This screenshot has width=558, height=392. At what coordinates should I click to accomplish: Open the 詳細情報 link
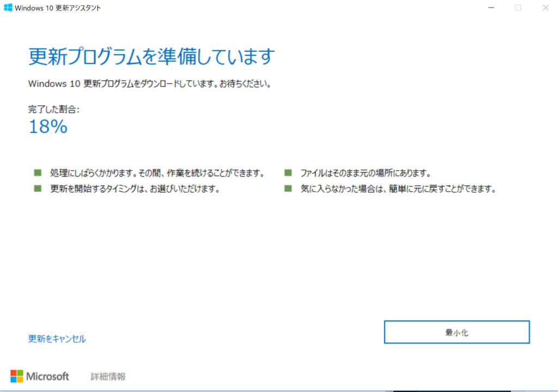(x=108, y=376)
